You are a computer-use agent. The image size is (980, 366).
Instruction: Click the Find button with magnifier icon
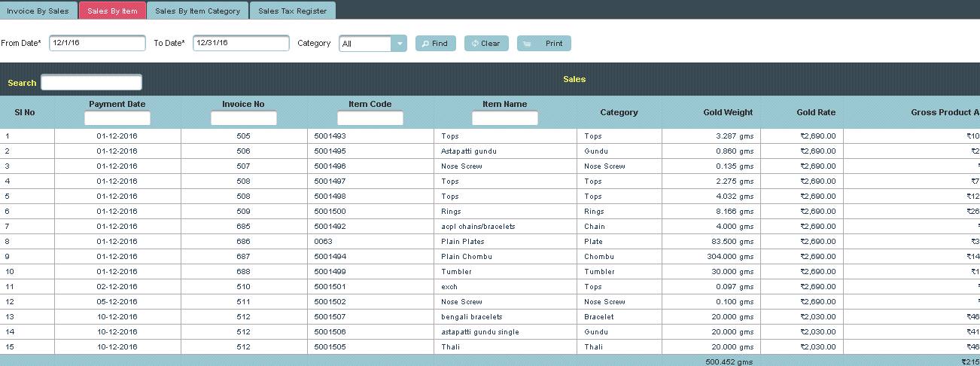click(435, 44)
